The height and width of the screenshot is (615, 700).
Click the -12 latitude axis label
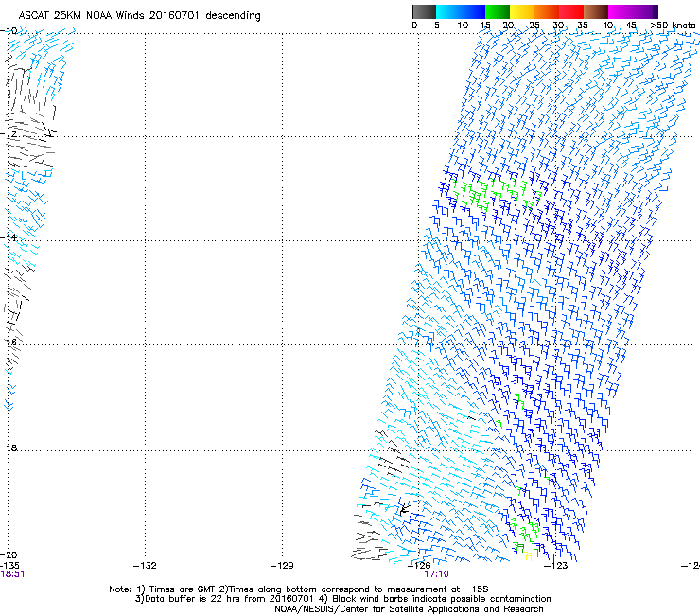9,133
